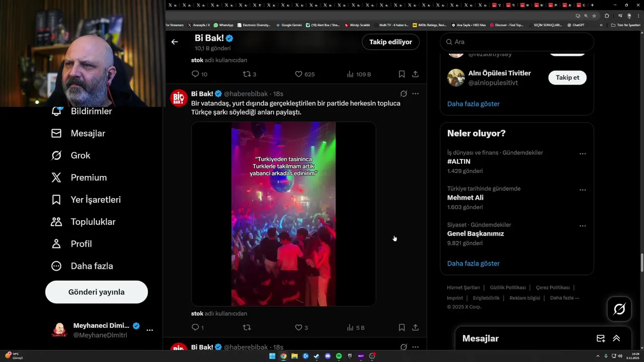Open more options on the Türkçe şarkı post
This screenshot has width=644, height=362.
pos(416,94)
